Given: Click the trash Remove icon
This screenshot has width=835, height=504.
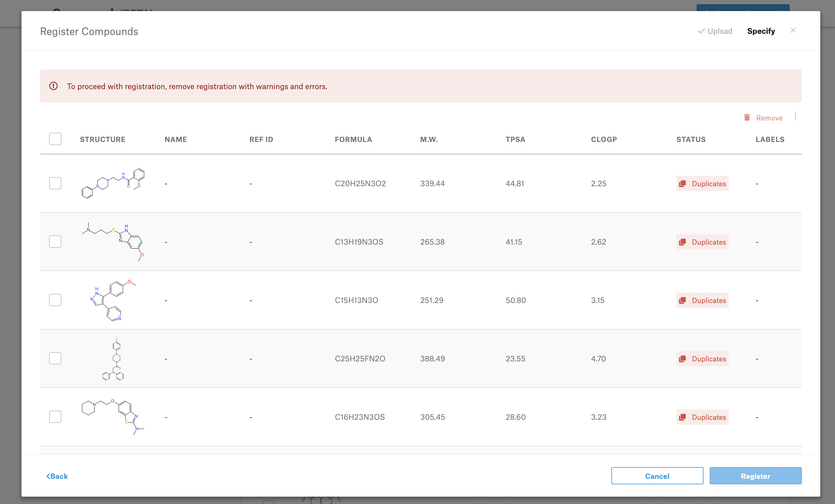Looking at the screenshot, I should point(747,117).
